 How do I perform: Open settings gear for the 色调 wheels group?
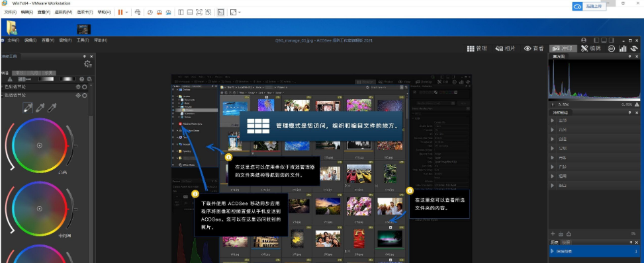coord(78,95)
